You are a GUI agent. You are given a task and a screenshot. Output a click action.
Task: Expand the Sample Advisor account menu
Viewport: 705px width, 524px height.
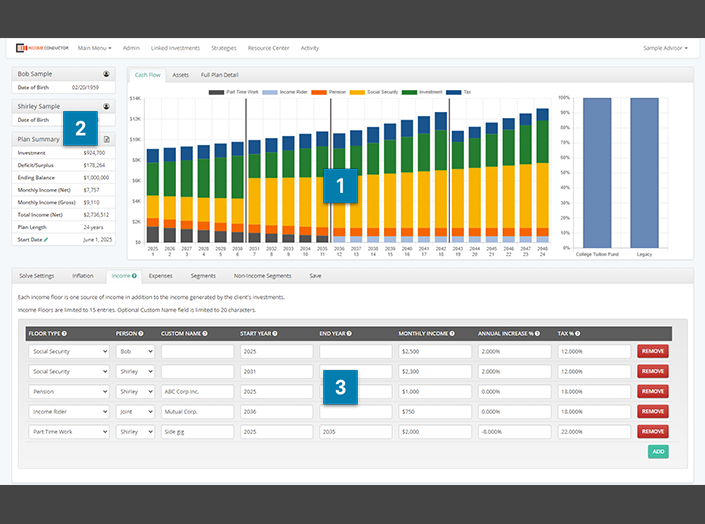click(x=665, y=48)
